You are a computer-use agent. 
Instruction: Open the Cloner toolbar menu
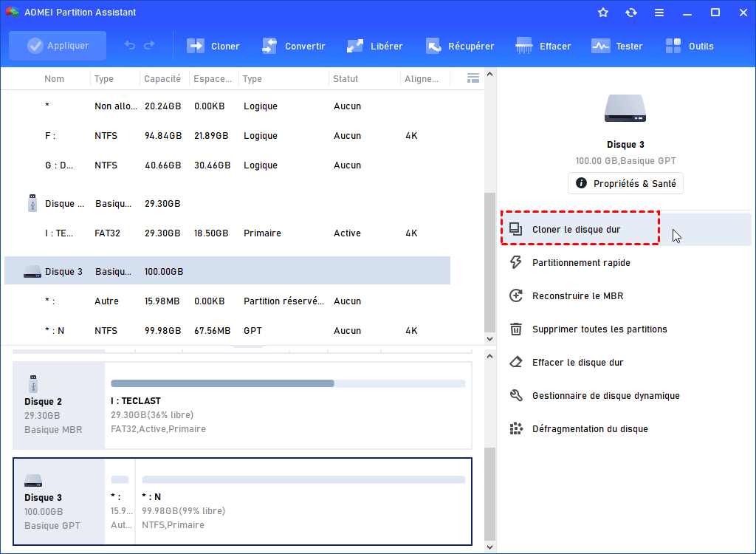point(213,47)
